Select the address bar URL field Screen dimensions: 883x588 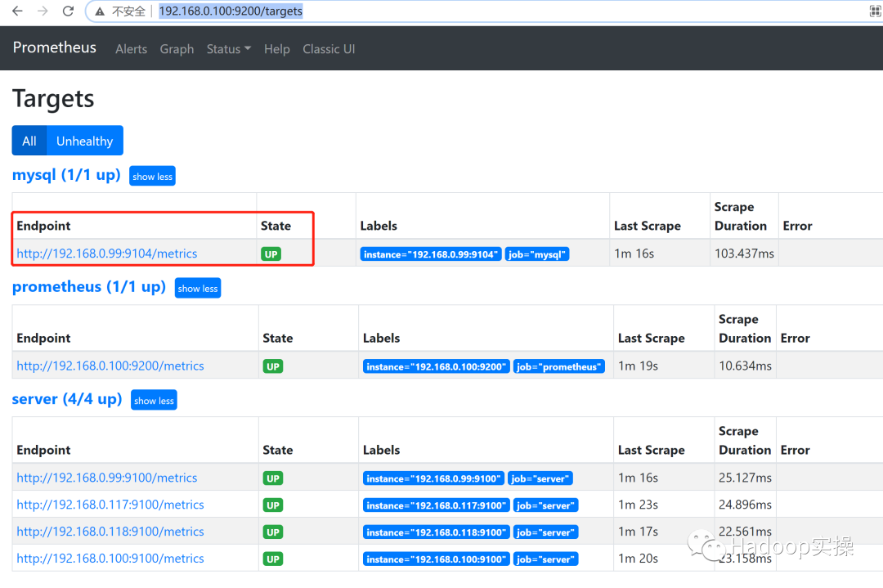(x=231, y=11)
